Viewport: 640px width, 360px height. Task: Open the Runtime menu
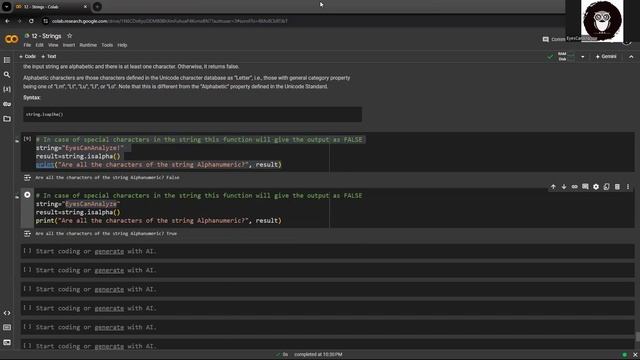point(88,45)
